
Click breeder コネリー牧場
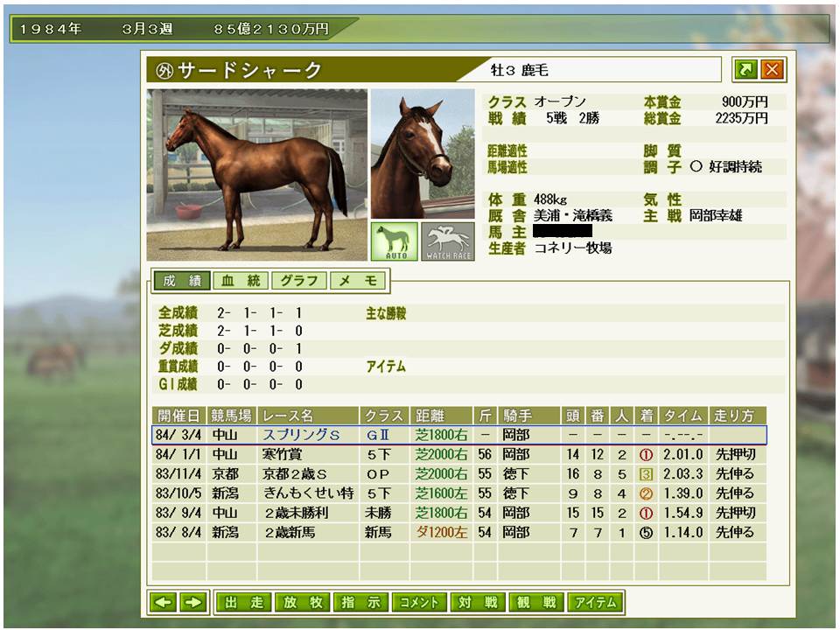coord(572,248)
